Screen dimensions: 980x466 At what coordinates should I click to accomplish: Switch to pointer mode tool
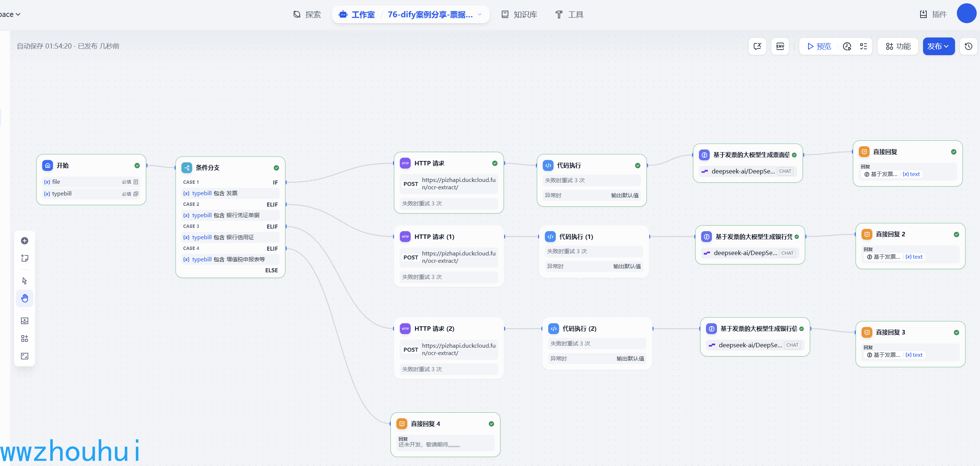(x=25, y=281)
